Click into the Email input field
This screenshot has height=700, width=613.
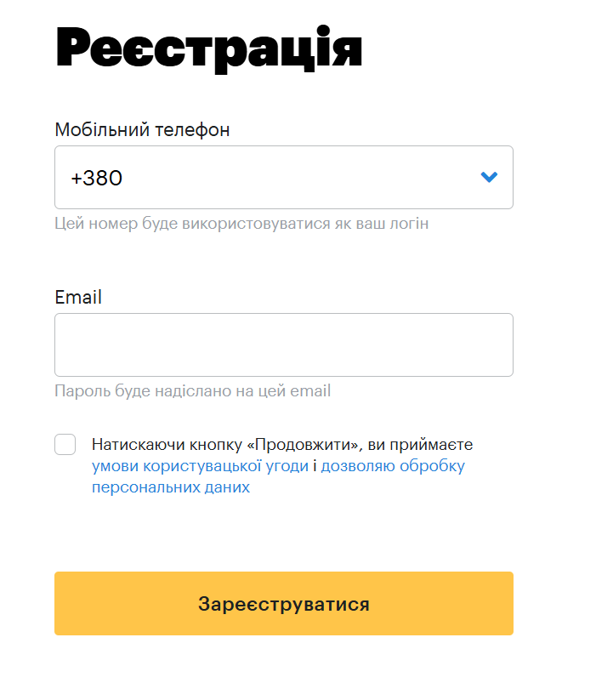pos(283,344)
